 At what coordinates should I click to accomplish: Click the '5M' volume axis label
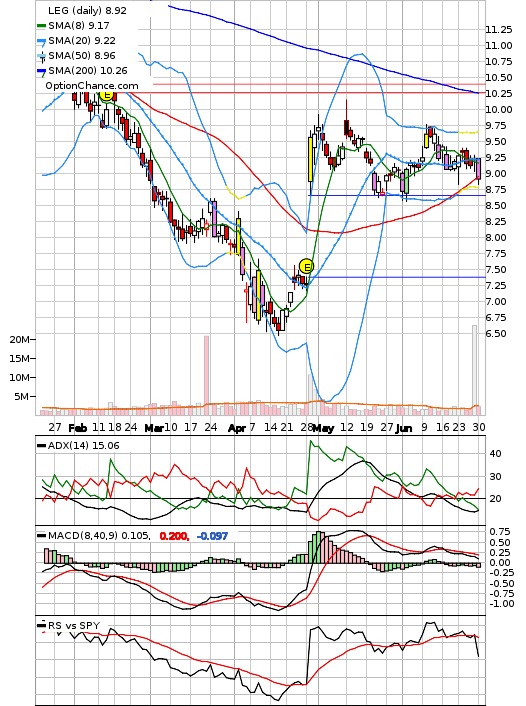pos(21,397)
